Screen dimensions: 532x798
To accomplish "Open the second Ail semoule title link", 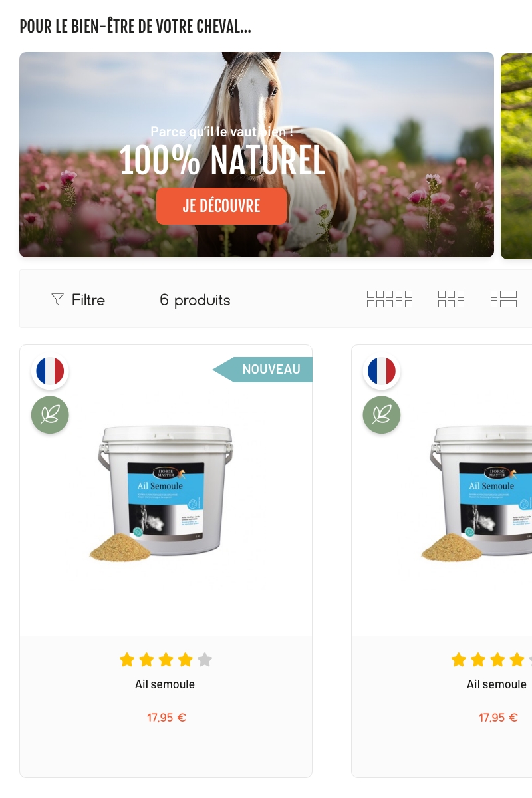I will 497,684.
